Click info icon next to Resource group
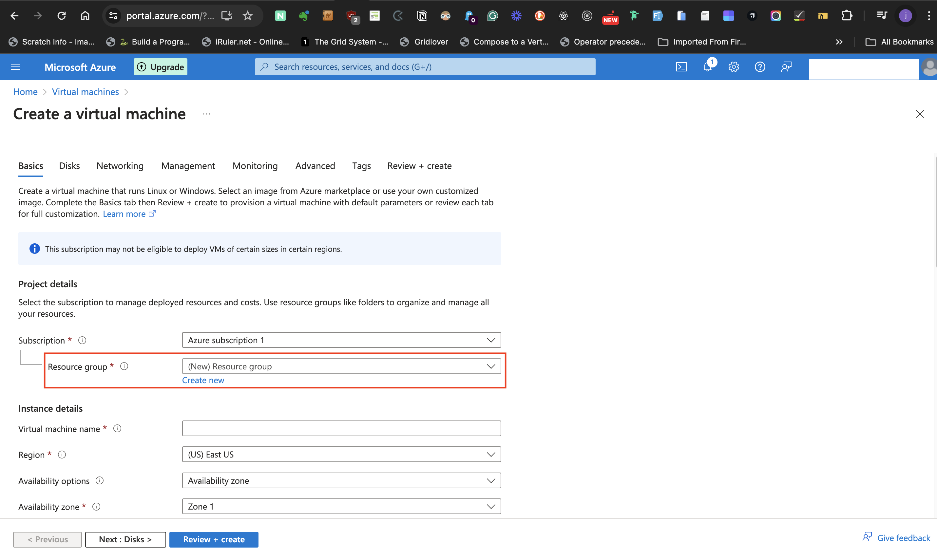The image size is (937, 560). pos(124,366)
